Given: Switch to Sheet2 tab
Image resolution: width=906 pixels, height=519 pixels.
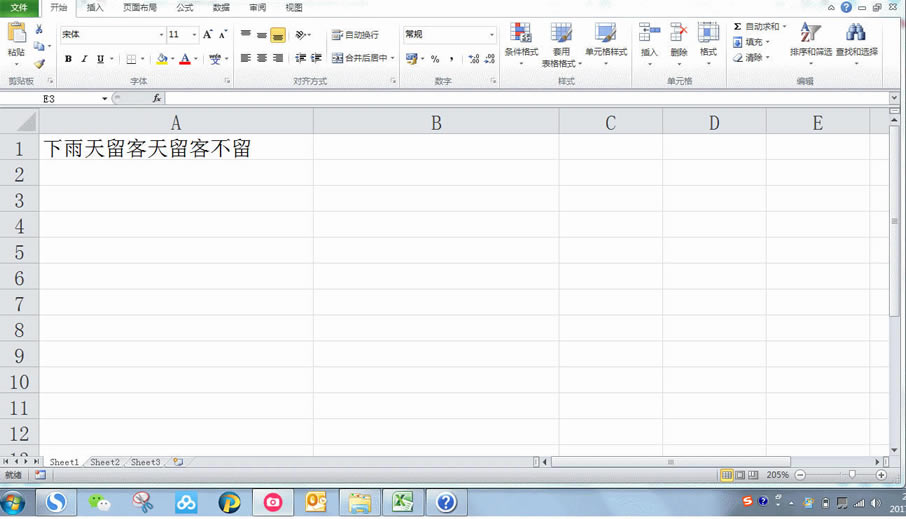Looking at the screenshot, I should [105, 462].
